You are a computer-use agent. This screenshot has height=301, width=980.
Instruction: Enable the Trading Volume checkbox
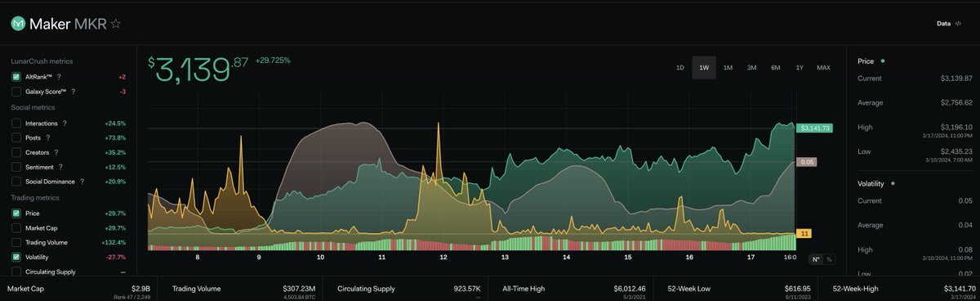(16, 243)
